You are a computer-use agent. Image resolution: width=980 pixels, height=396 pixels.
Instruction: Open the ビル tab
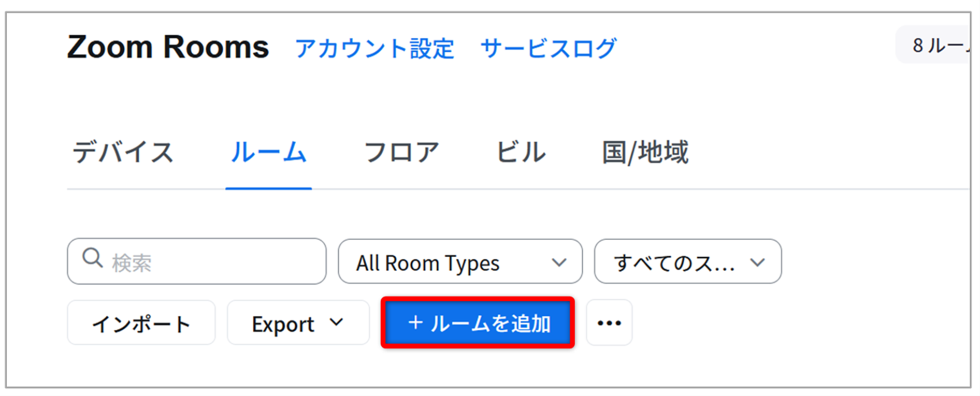coord(521,153)
